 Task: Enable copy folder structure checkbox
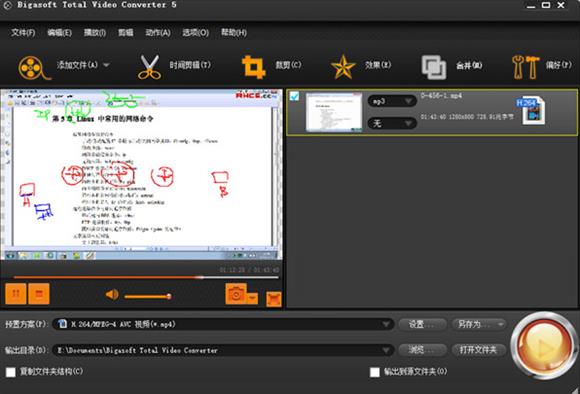(x=11, y=372)
